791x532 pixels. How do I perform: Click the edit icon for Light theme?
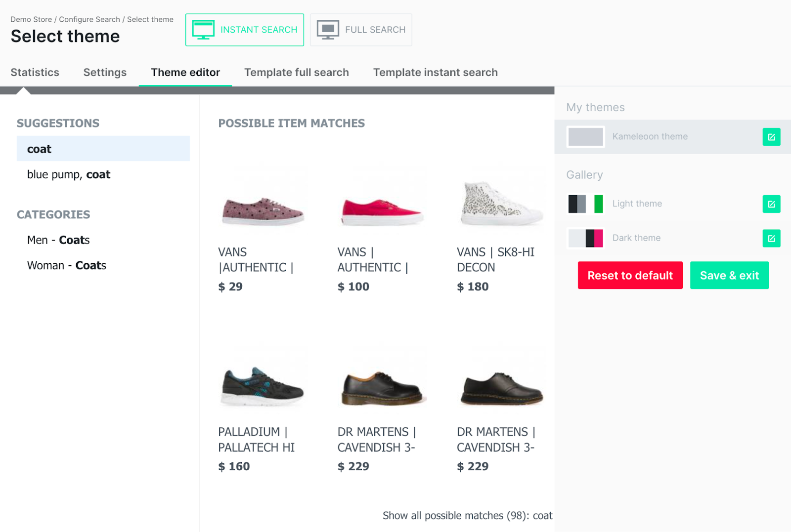[x=771, y=204]
